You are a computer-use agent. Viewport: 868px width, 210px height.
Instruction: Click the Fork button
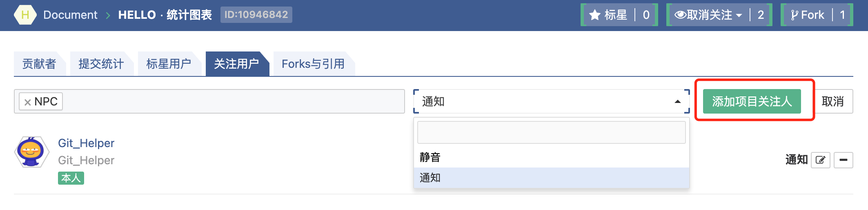point(808,15)
